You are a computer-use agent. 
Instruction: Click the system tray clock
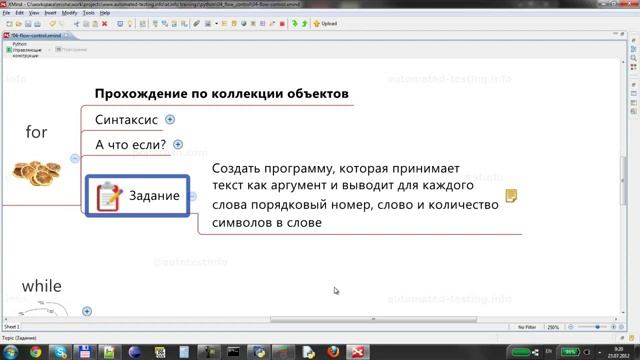(x=619, y=352)
